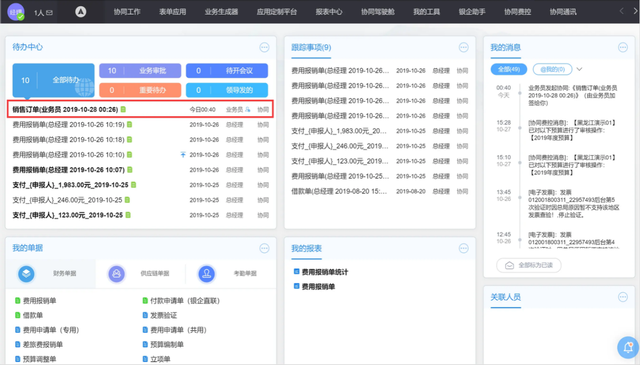
Task: Click the 业务审批 tile
Action: (x=140, y=71)
